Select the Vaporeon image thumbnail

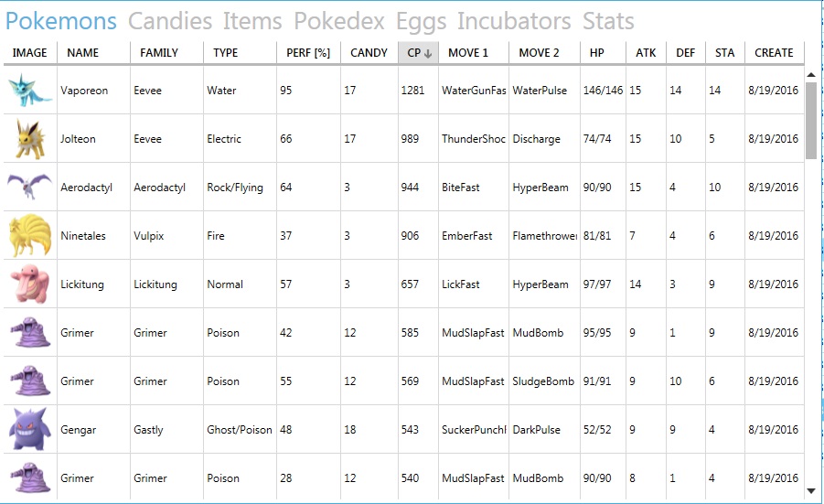tap(29, 90)
